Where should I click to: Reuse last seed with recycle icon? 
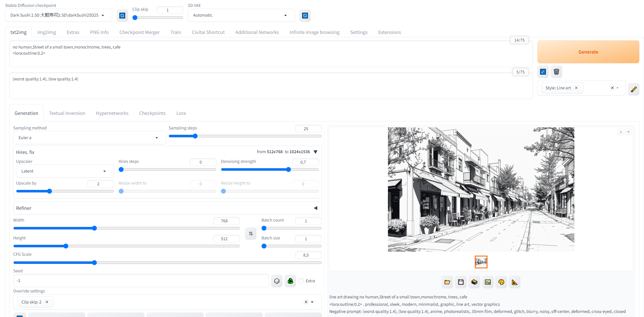(290, 281)
